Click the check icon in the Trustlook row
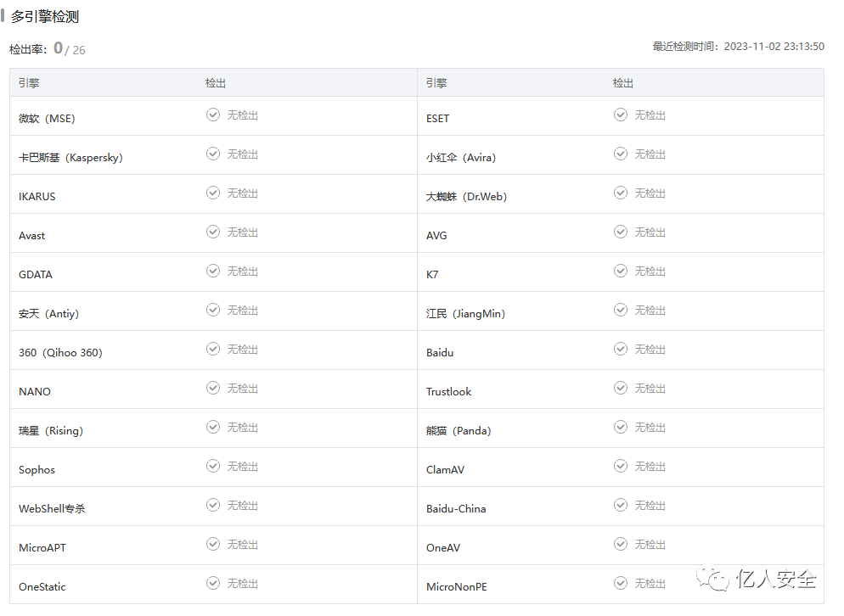 pos(621,388)
